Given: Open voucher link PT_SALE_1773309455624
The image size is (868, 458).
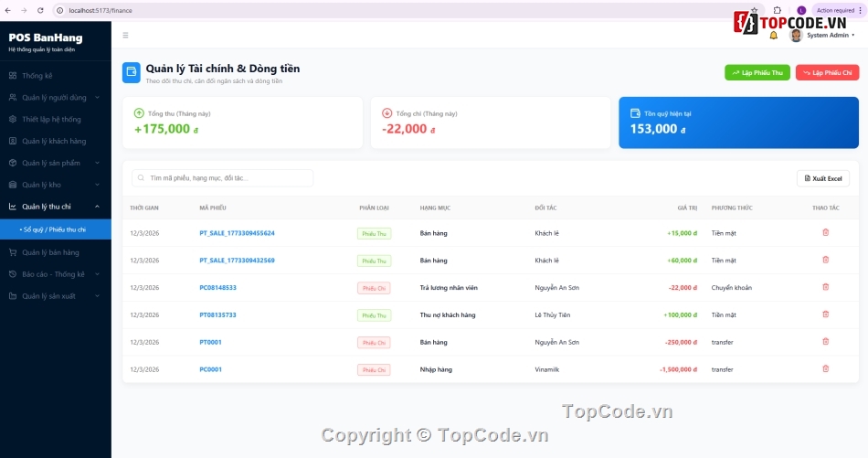Looking at the screenshot, I should click(x=237, y=233).
